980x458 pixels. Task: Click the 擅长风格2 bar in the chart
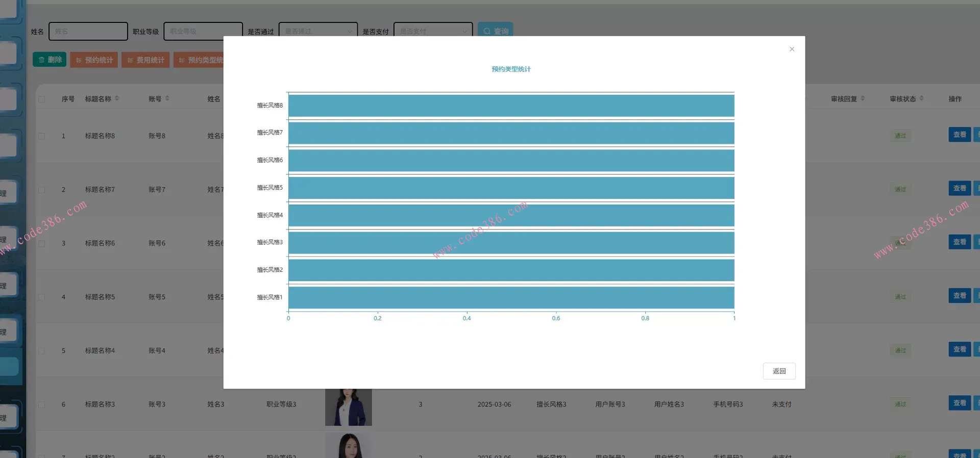click(511, 270)
